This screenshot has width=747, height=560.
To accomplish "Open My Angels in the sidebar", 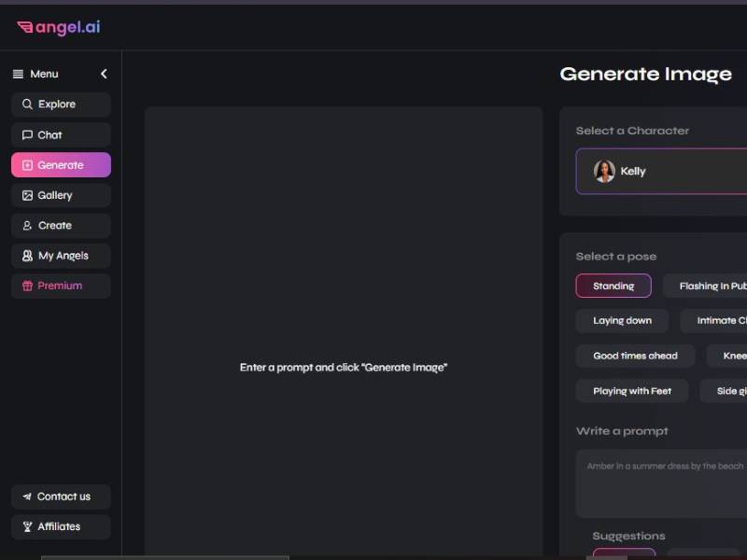I will (61, 256).
